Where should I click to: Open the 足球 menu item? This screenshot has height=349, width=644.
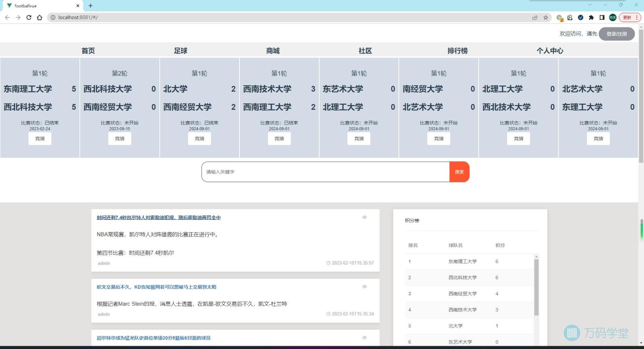pyautogui.click(x=181, y=51)
